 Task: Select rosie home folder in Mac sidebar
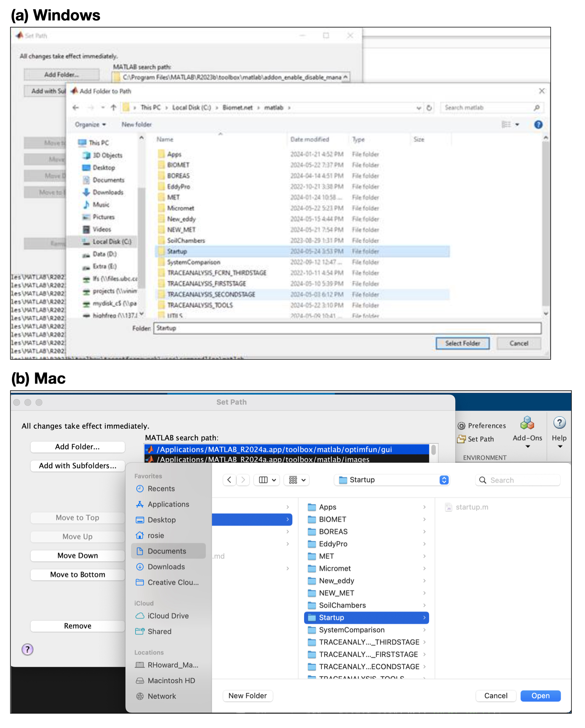click(x=168, y=535)
